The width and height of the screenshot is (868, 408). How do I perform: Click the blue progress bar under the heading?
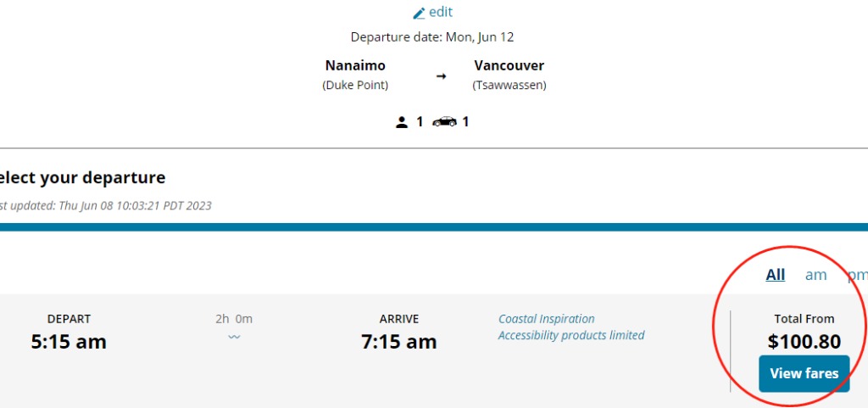point(434,227)
